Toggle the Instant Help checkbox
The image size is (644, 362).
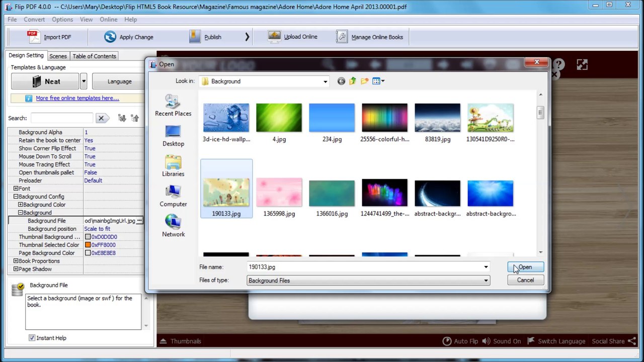(32, 338)
